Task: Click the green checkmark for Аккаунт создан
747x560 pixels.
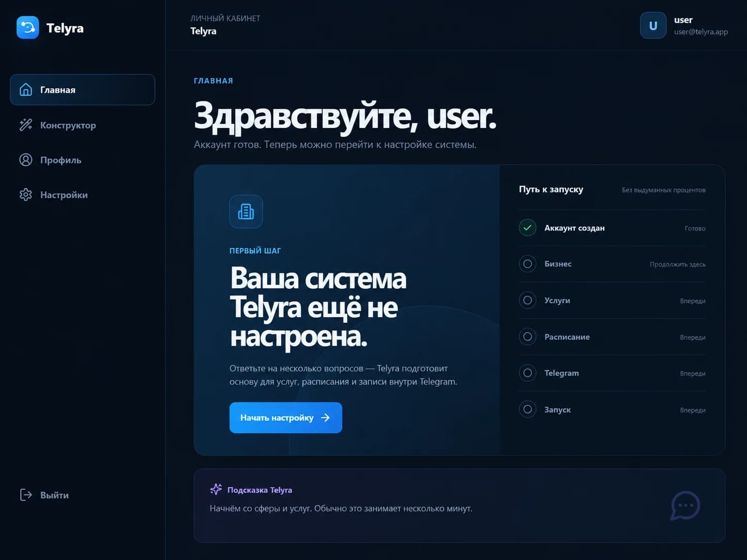Action: pos(527,227)
